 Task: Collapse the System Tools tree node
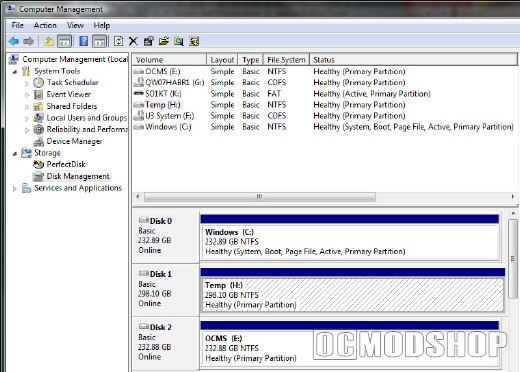15,71
